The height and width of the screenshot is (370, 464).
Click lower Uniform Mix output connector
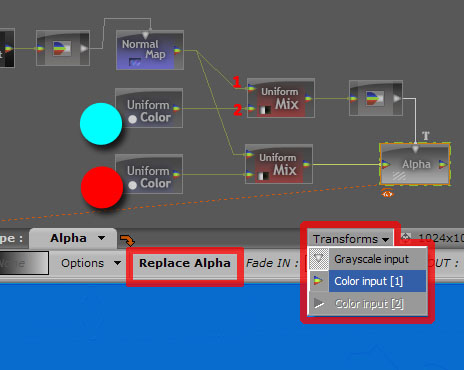coord(307,164)
